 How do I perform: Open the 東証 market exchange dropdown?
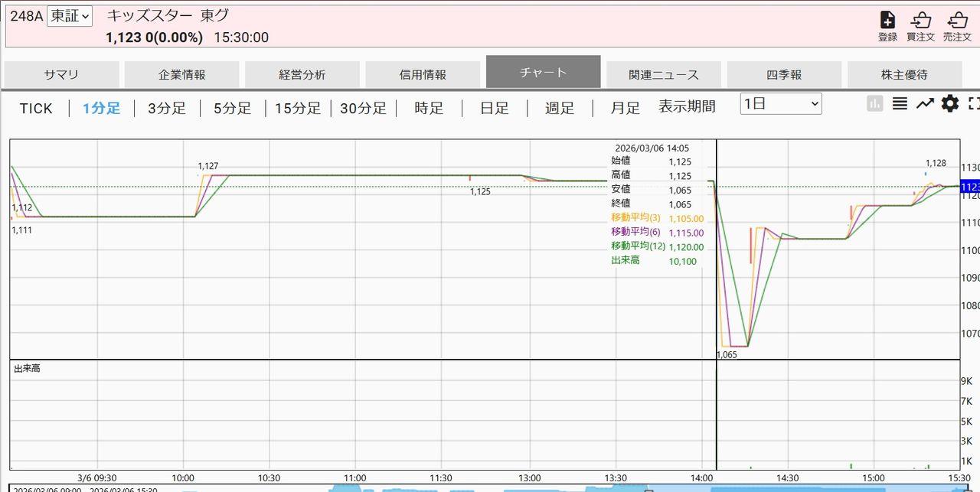[69, 16]
